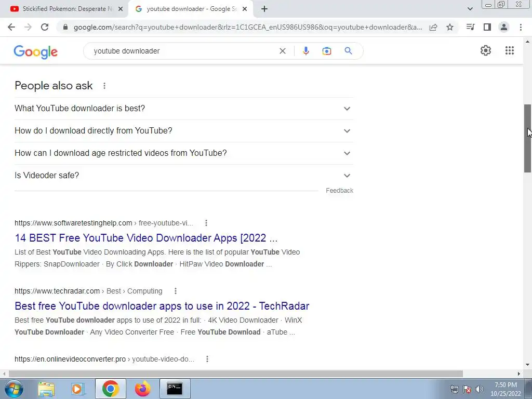Click the vertical scrollbar thumb
Image resolution: width=532 pixels, height=399 pixels.
(527, 138)
